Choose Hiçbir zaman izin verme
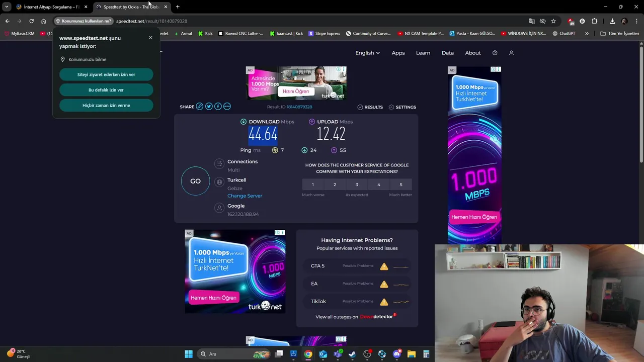 coord(106,106)
